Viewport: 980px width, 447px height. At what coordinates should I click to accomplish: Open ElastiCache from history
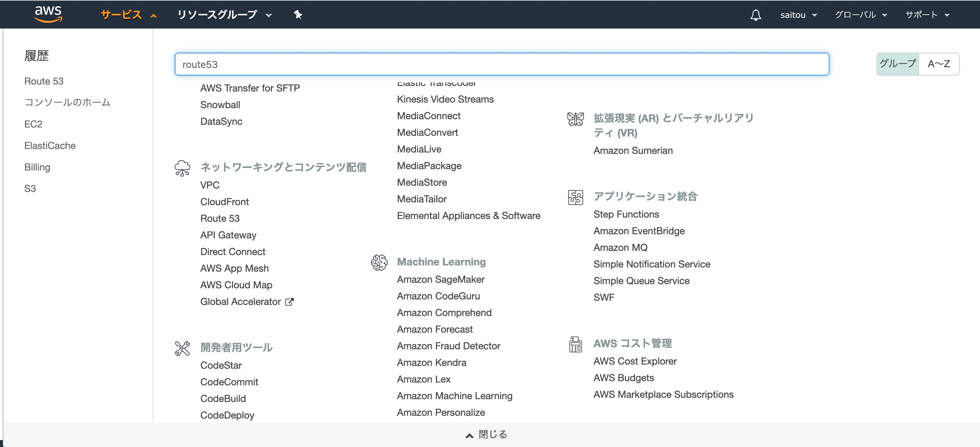coord(50,146)
